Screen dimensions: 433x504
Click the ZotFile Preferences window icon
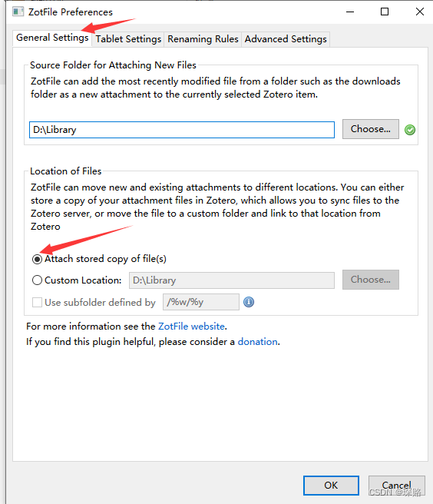[18, 12]
